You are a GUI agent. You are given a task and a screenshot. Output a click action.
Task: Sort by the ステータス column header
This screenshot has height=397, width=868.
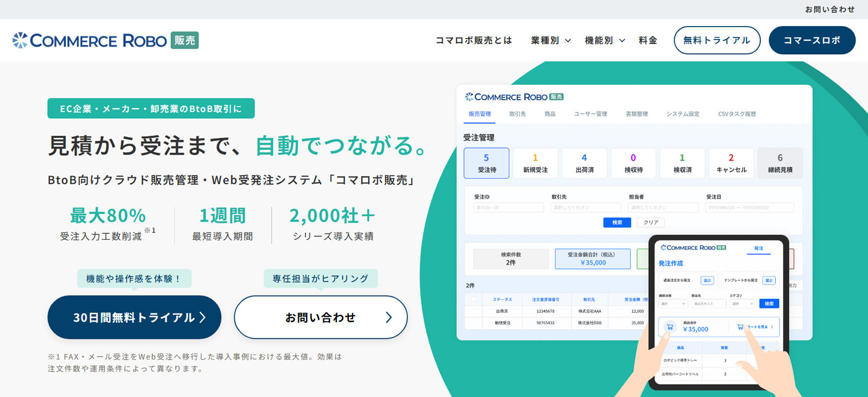click(x=502, y=299)
